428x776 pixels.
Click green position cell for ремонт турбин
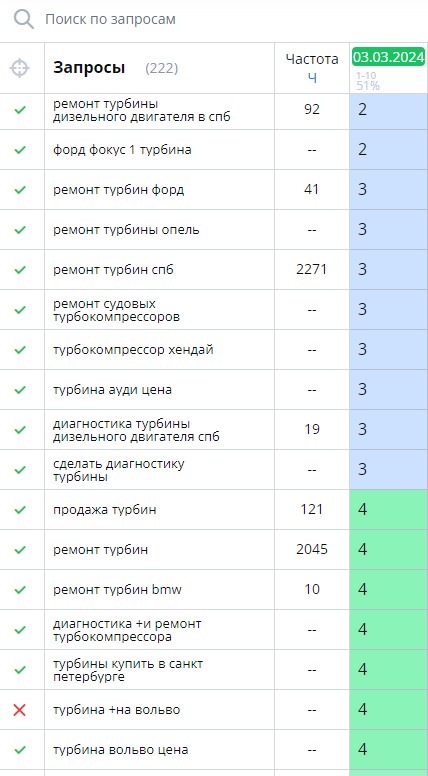pos(388,549)
